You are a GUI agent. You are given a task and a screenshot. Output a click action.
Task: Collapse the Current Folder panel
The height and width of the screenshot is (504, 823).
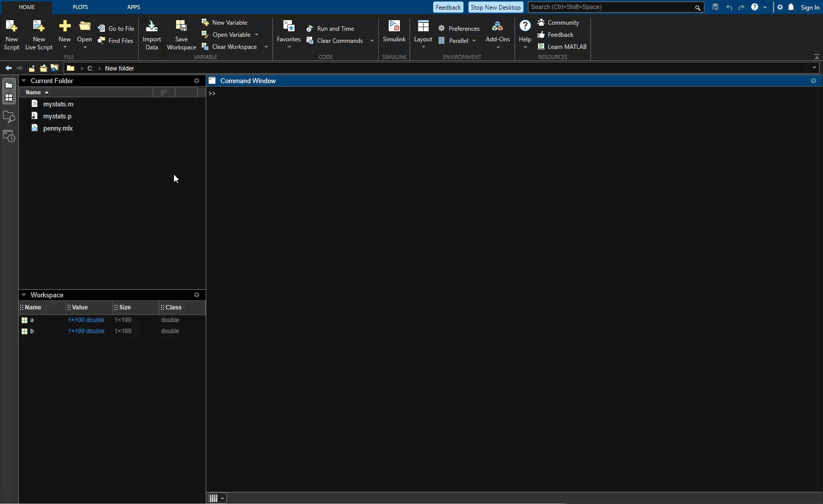pos(24,81)
